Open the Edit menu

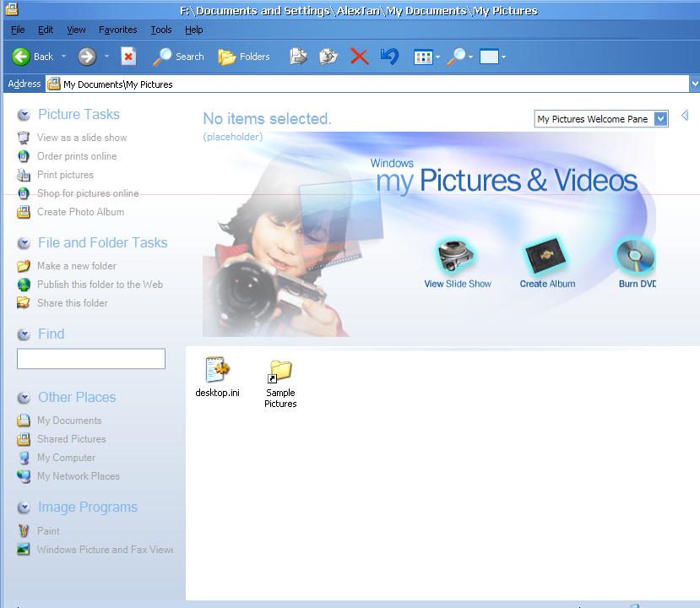[46, 30]
